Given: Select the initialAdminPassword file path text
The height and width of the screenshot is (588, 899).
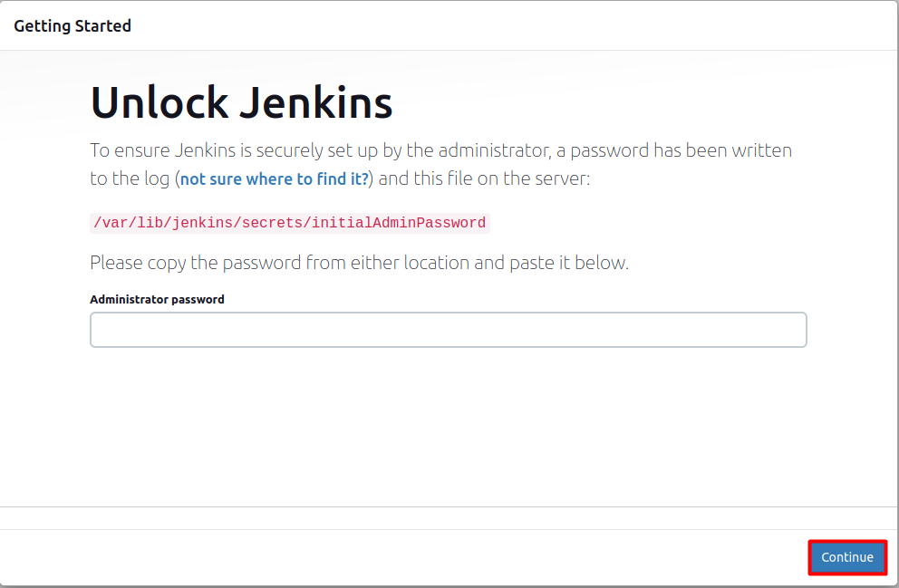Looking at the screenshot, I should click(289, 223).
